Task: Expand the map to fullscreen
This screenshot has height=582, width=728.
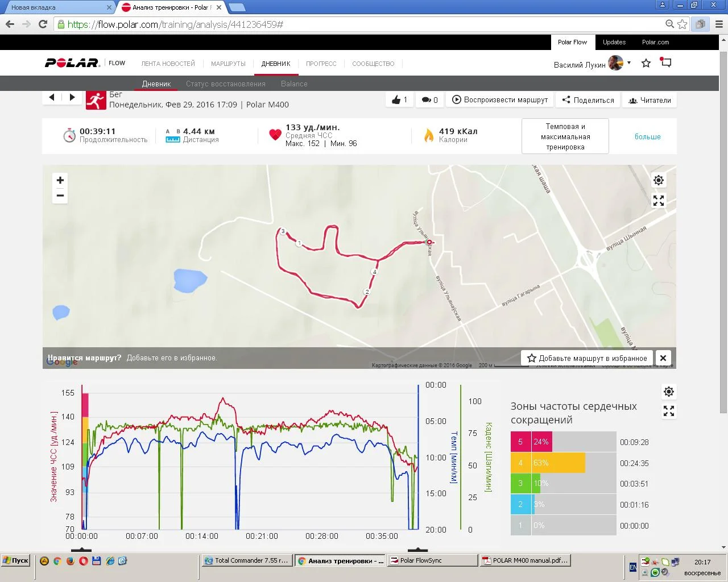Action: (658, 201)
